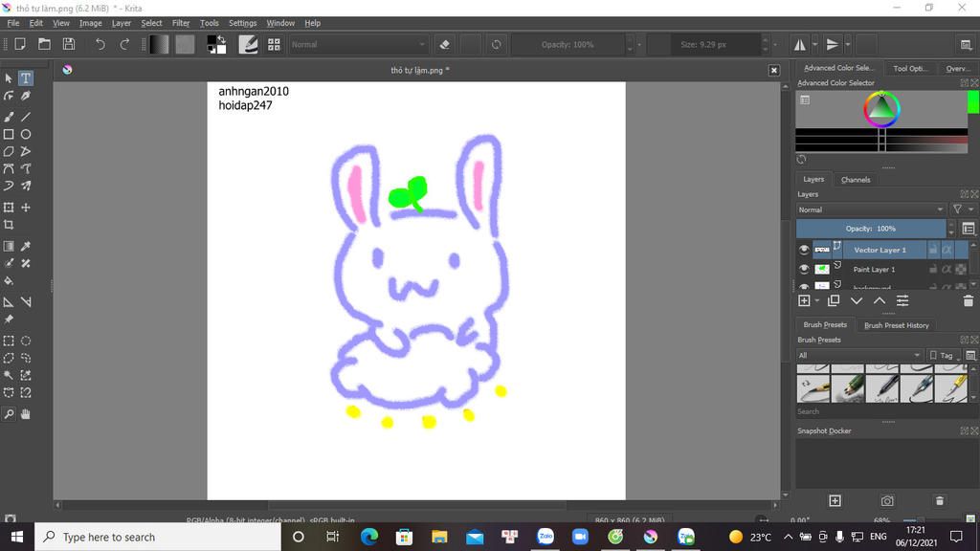The image size is (980, 551).
Task: Activate the Freehand Brush tool
Action: click(x=8, y=117)
